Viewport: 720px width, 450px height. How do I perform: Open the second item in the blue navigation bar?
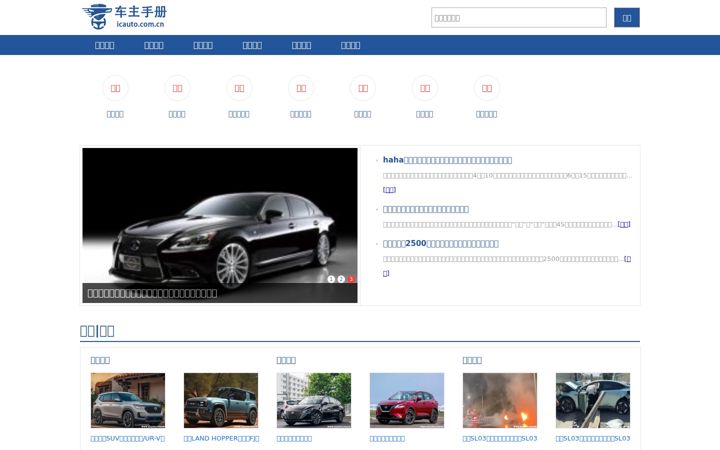pyautogui.click(x=154, y=45)
